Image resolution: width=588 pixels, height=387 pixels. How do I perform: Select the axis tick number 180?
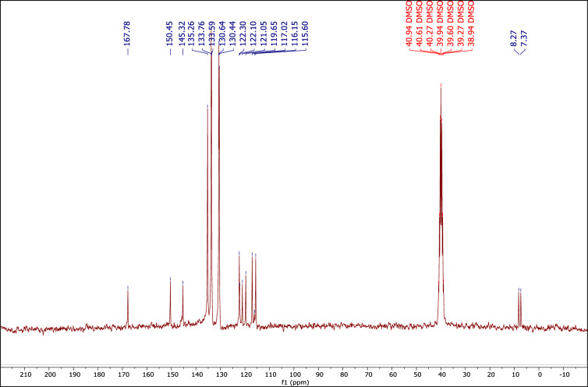pos(98,375)
